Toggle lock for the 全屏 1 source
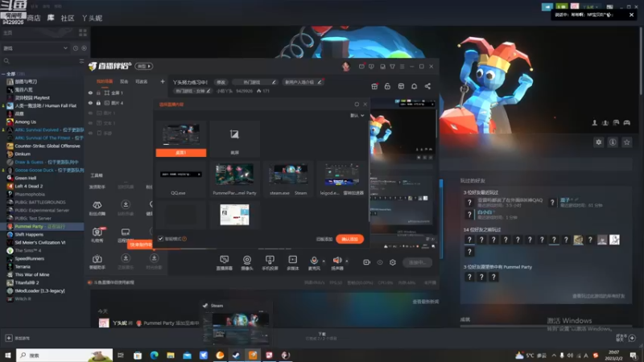The width and height of the screenshot is (644, 362). pos(98,93)
